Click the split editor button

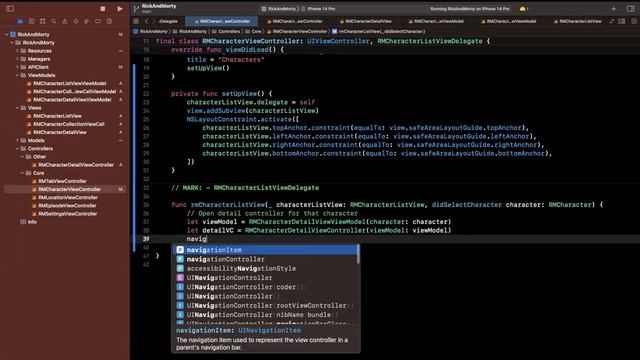(622, 21)
